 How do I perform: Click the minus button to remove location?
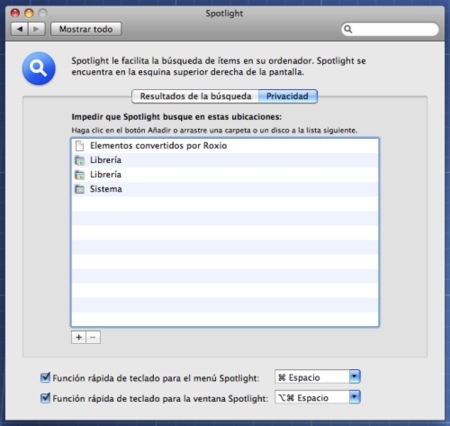point(93,337)
